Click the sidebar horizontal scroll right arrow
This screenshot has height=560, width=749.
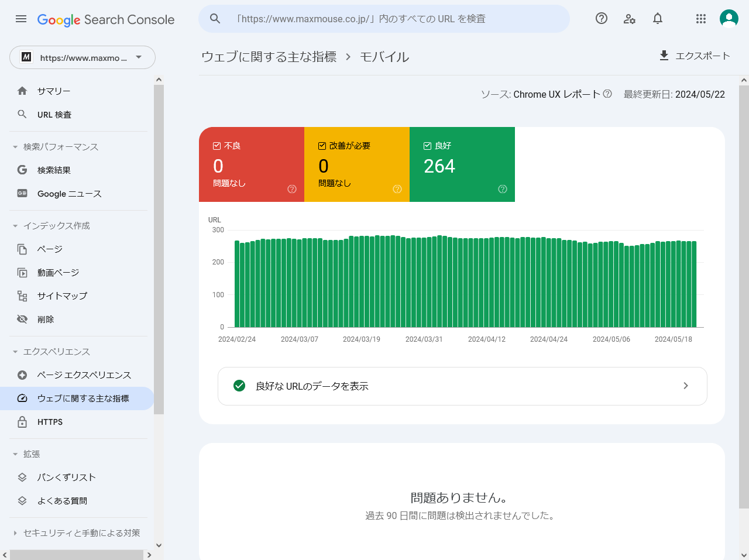pyautogui.click(x=149, y=555)
